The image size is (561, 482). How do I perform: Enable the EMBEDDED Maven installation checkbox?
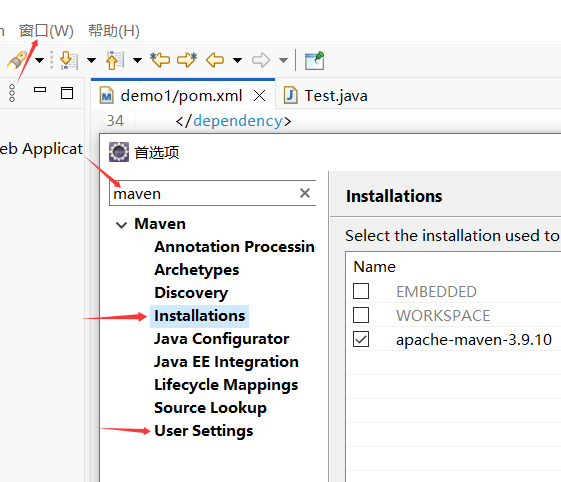pyautogui.click(x=361, y=291)
